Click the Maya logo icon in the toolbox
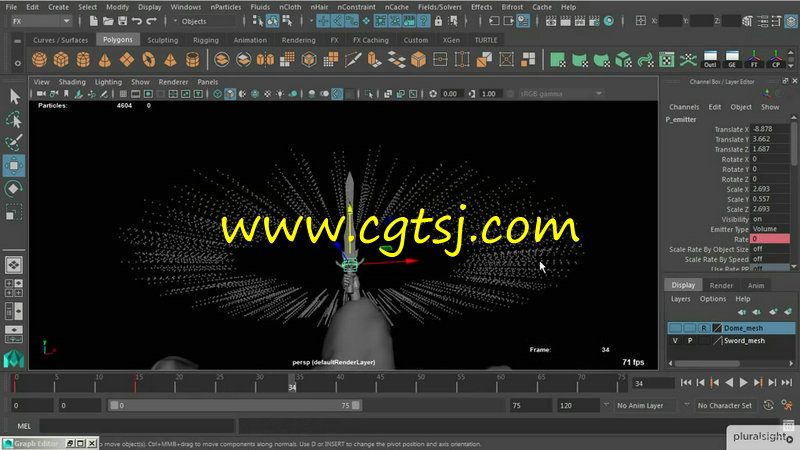This screenshot has height=450, width=800. 14,359
